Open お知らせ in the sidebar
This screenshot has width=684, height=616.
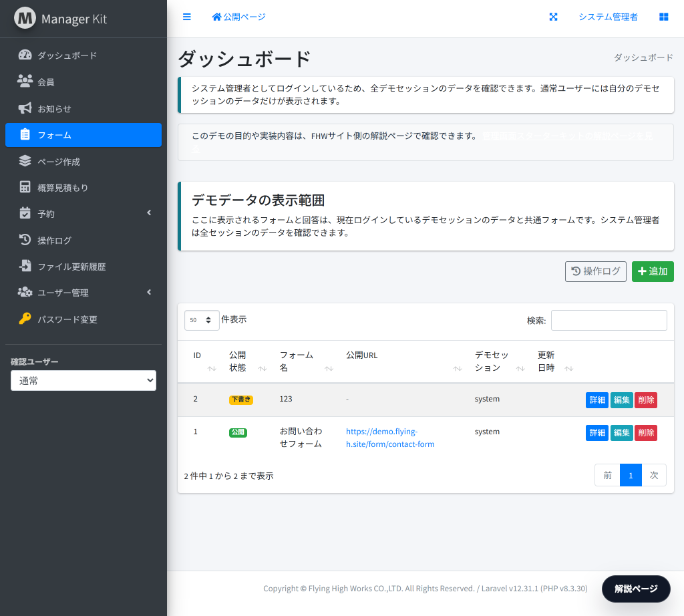click(83, 109)
